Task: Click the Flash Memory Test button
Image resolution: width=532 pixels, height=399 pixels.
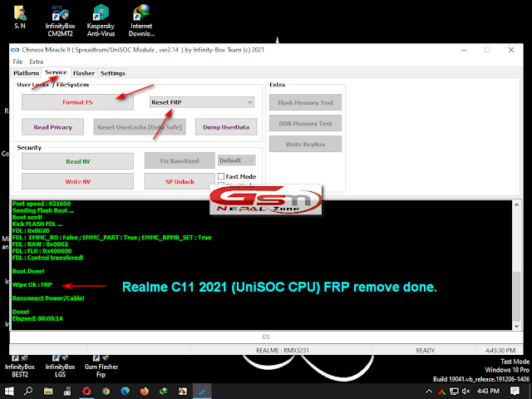Action: pos(305,102)
